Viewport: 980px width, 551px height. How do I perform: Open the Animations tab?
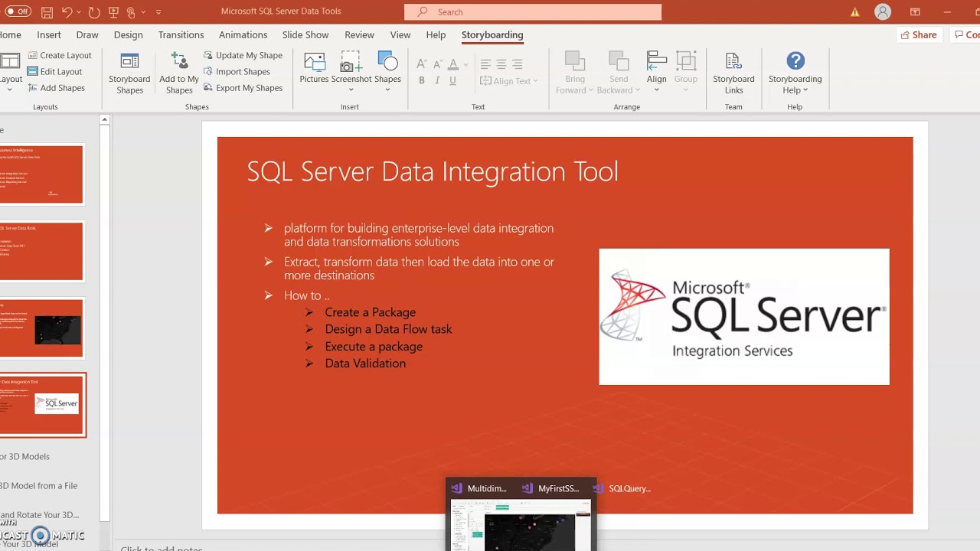click(x=243, y=34)
